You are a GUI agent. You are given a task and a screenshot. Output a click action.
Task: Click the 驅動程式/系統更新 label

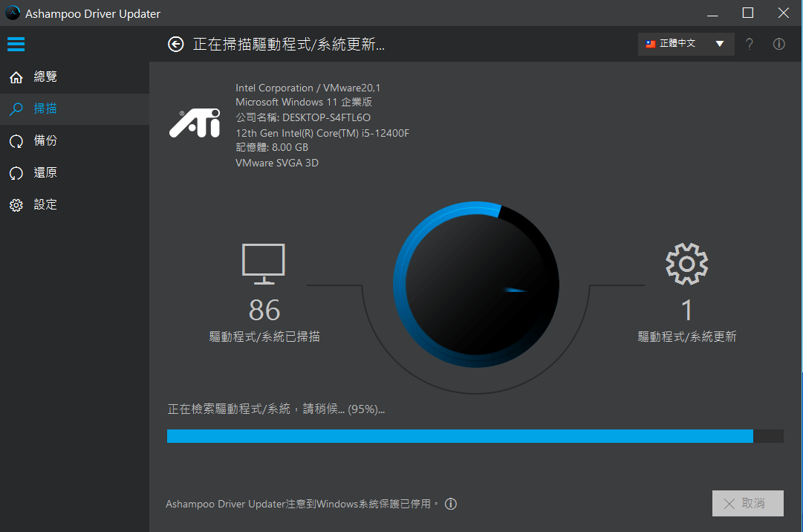(x=687, y=337)
